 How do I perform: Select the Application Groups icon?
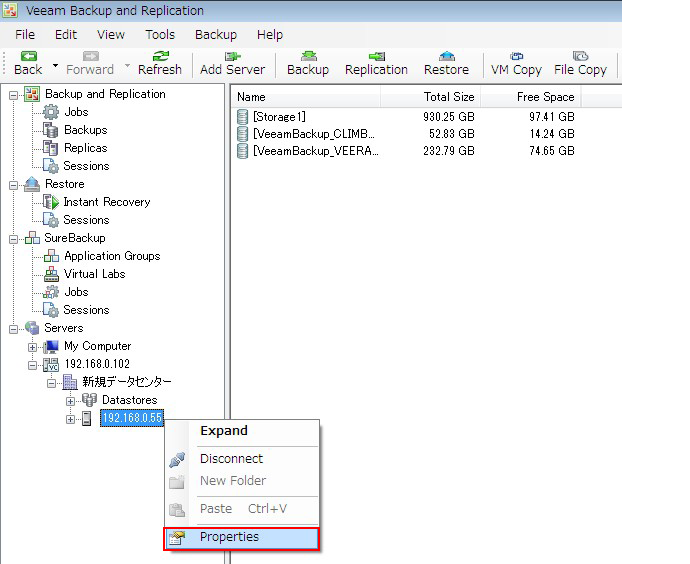click(x=51, y=256)
